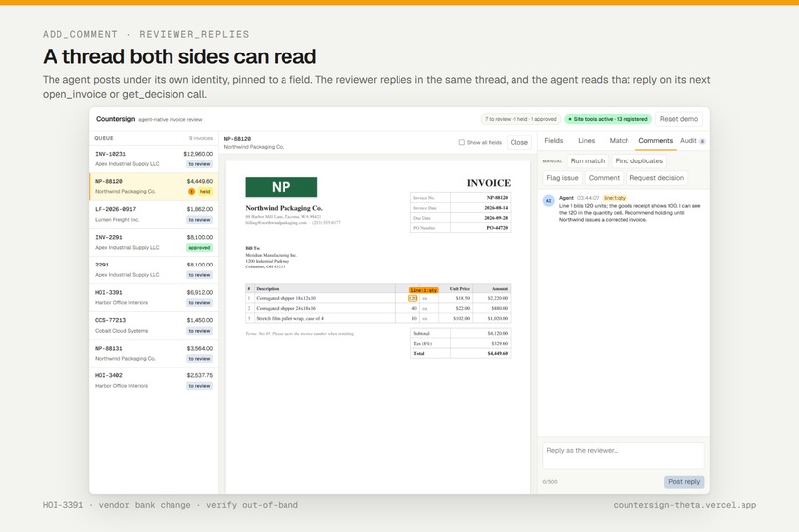799x532 pixels.
Task: Click the Agent AI avatar in comments
Action: [x=549, y=200]
